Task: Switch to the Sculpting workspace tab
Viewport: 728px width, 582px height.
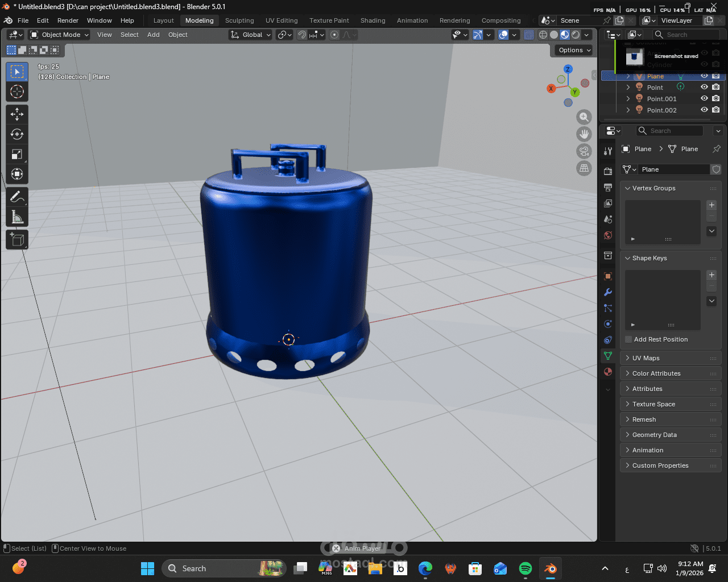Action: click(239, 20)
